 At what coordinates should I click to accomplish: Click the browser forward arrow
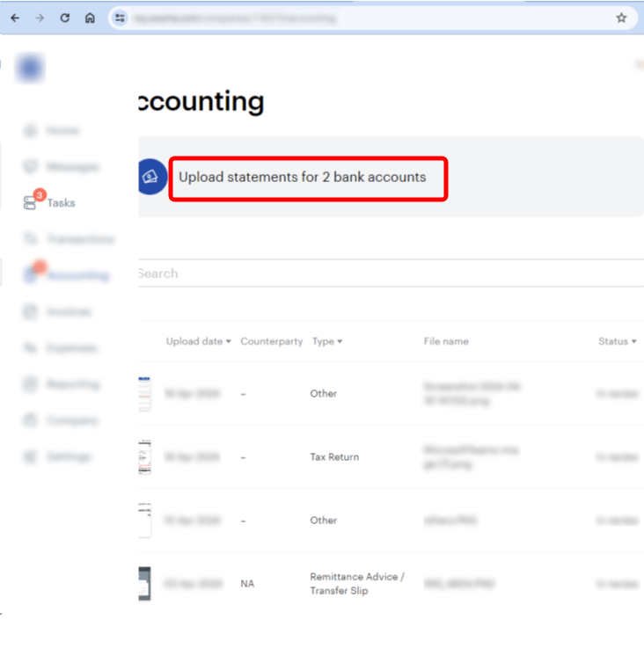click(40, 18)
